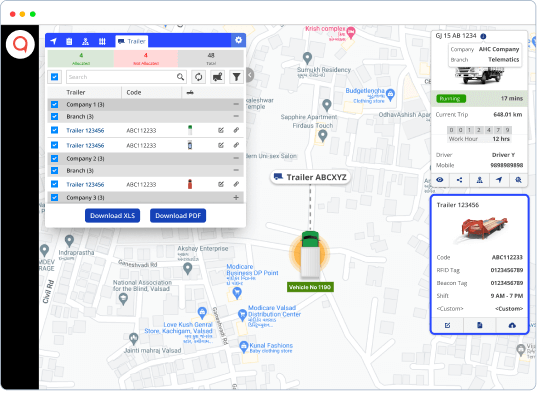Open the person tab in panel header
The image size is (540, 393).
coord(85,41)
